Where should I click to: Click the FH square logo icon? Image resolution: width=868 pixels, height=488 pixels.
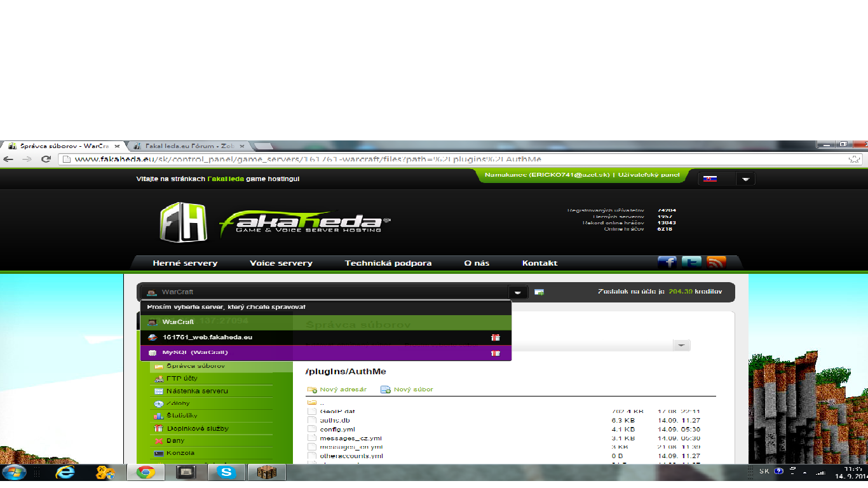[x=184, y=222]
